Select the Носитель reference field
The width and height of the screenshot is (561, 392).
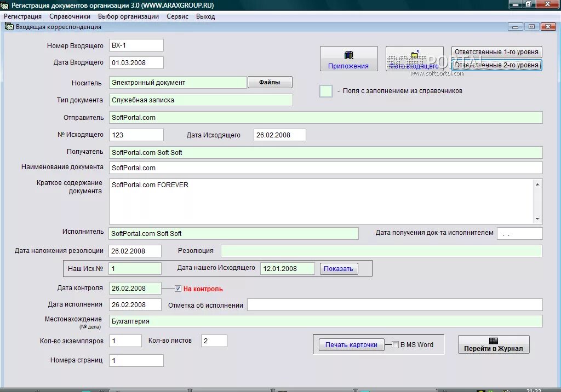(178, 82)
